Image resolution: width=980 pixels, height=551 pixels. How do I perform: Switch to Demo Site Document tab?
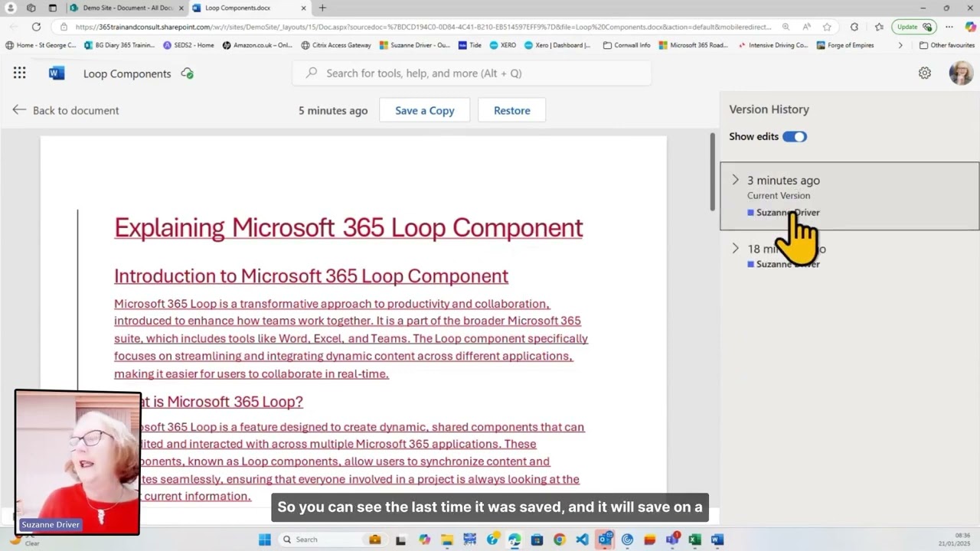tap(126, 8)
